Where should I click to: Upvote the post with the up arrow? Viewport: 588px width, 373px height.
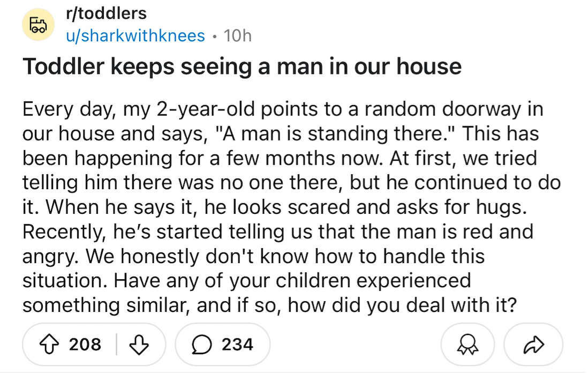[x=49, y=345]
